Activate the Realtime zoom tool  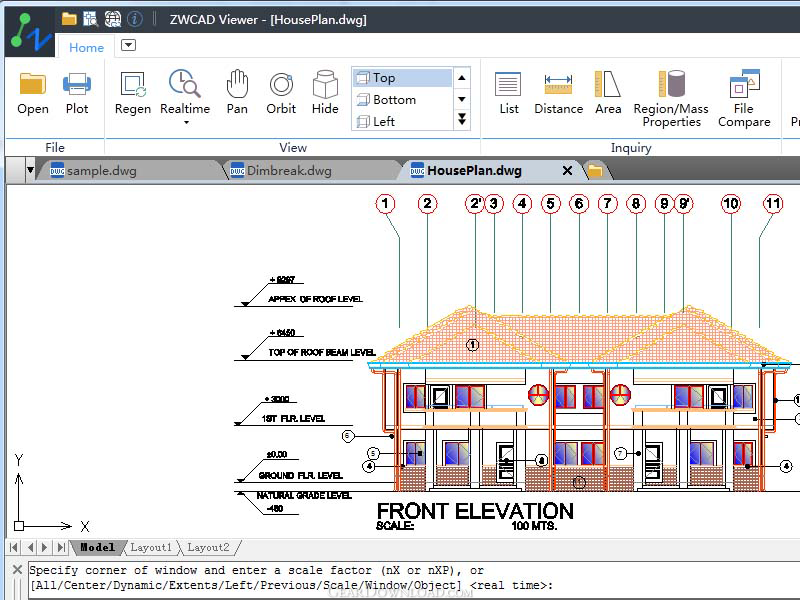click(x=185, y=93)
